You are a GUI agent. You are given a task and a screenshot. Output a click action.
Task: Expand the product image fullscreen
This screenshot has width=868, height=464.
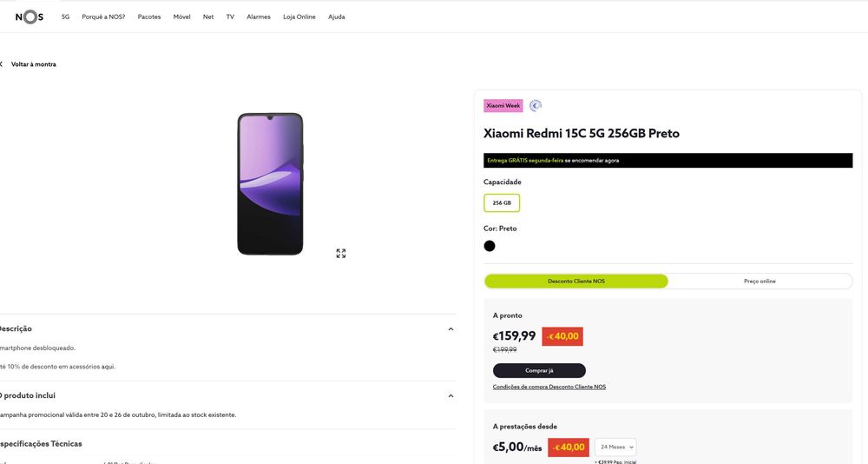[341, 254]
